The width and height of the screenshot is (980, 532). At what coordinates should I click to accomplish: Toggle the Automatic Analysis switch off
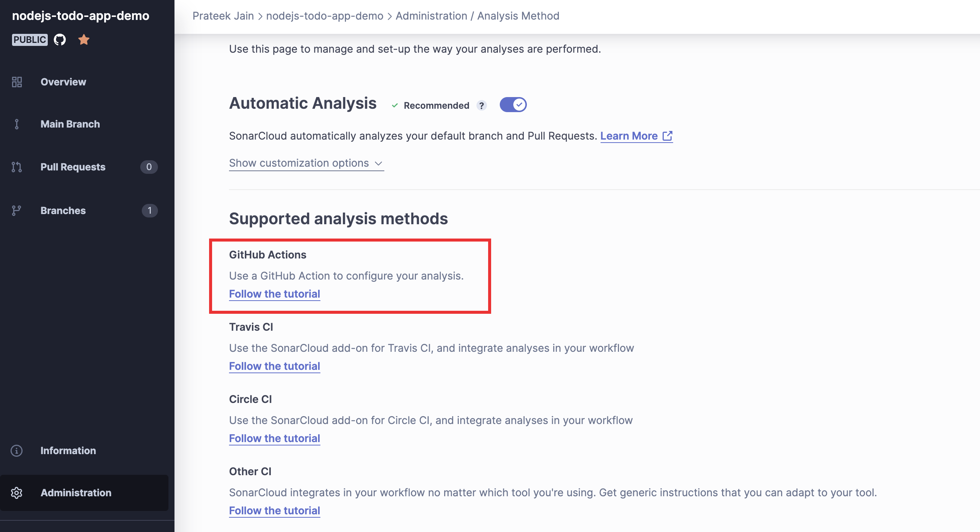513,105
